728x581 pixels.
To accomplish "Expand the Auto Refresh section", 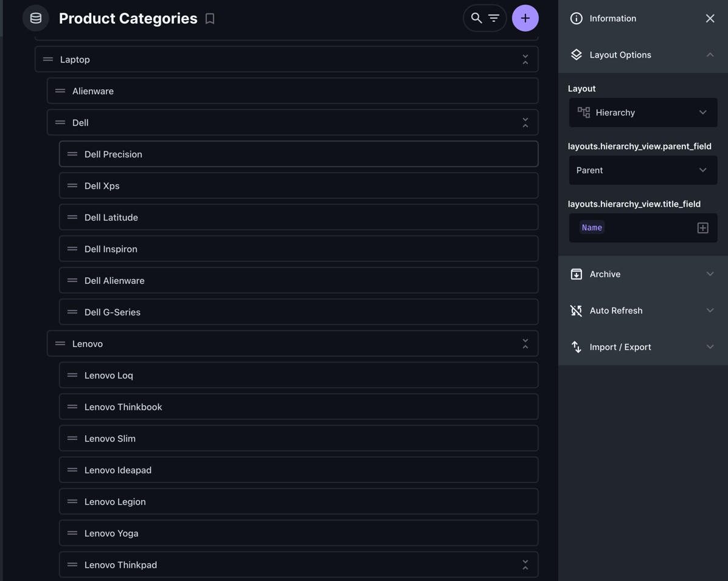I will click(x=643, y=311).
